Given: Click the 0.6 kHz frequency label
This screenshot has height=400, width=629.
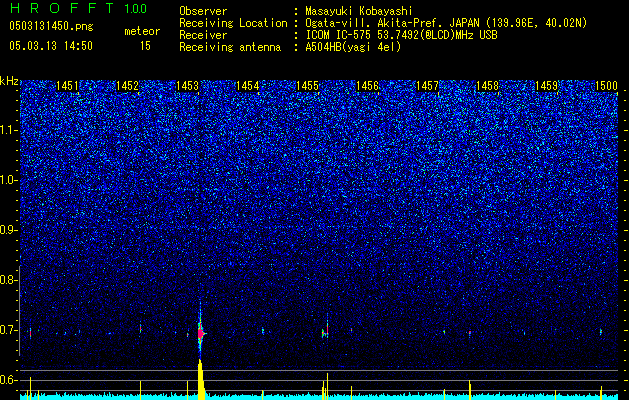Looking at the screenshot, I should (8, 380).
